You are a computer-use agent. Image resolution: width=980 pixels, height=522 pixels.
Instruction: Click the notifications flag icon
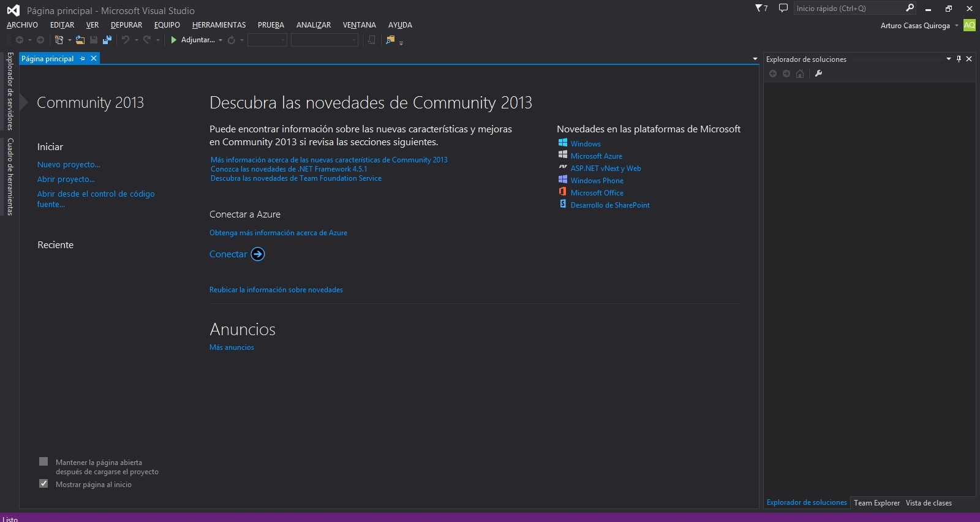759,8
